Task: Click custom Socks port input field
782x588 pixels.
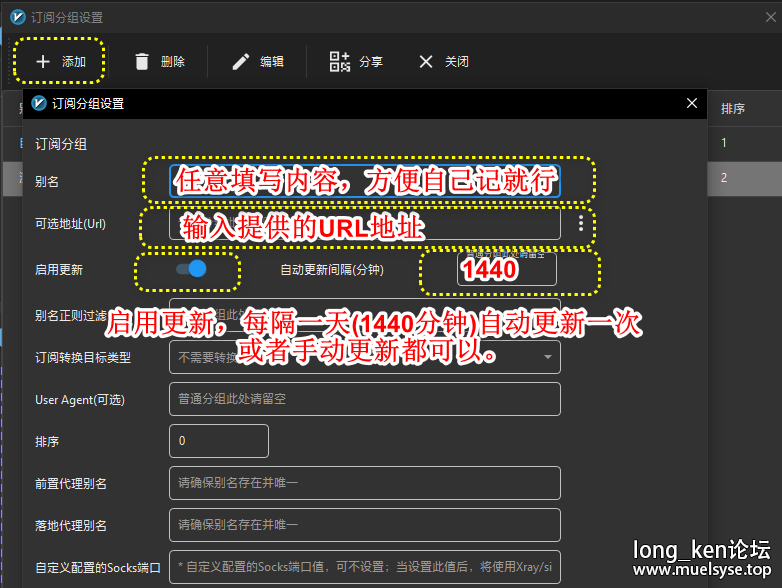Action: (x=365, y=567)
